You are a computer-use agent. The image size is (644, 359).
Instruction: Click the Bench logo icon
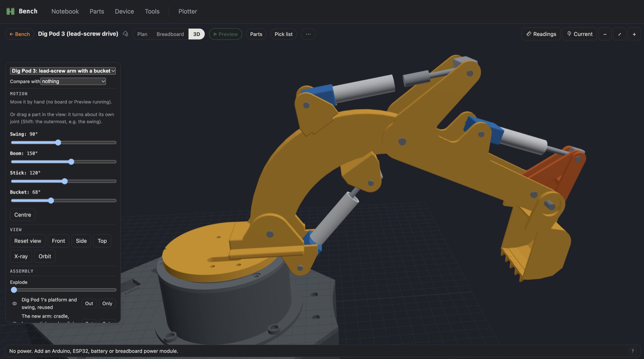(10, 11)
